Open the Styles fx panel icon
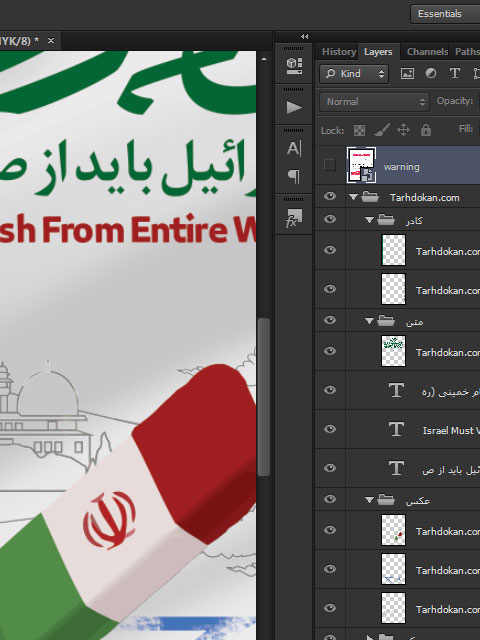The height and width of the screenshot is (640, 480). coord(294,218)
